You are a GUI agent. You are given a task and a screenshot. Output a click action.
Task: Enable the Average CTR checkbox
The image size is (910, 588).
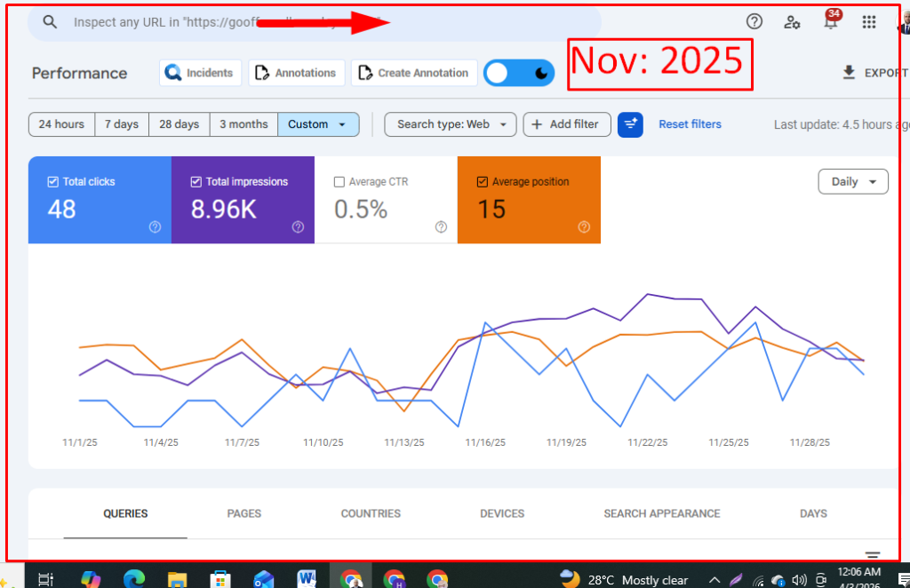(339, 182)
